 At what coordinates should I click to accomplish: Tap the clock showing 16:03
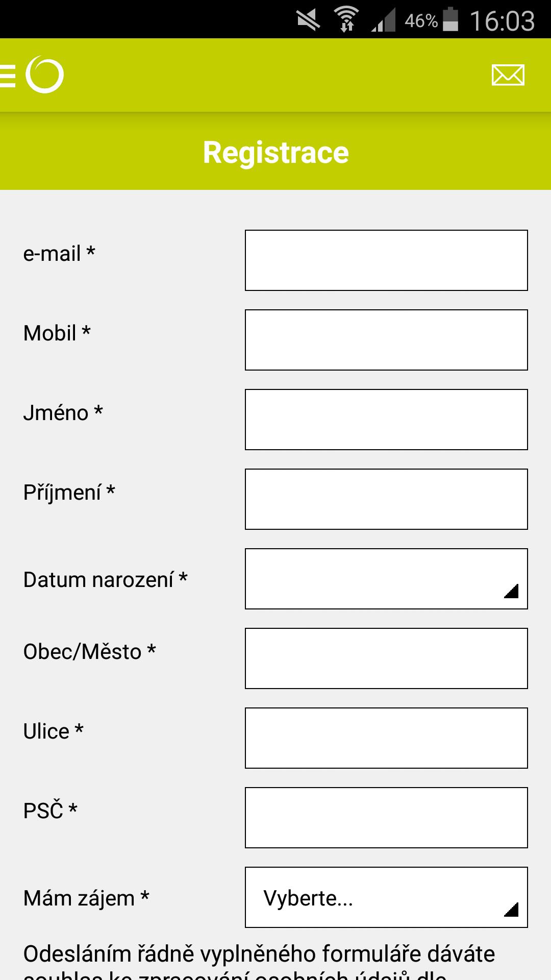502,21
